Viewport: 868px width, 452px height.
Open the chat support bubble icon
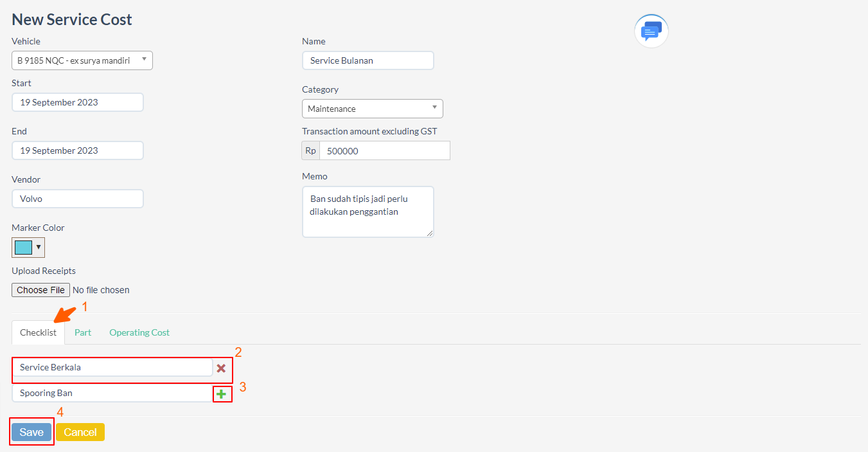[x=651, y=31]
